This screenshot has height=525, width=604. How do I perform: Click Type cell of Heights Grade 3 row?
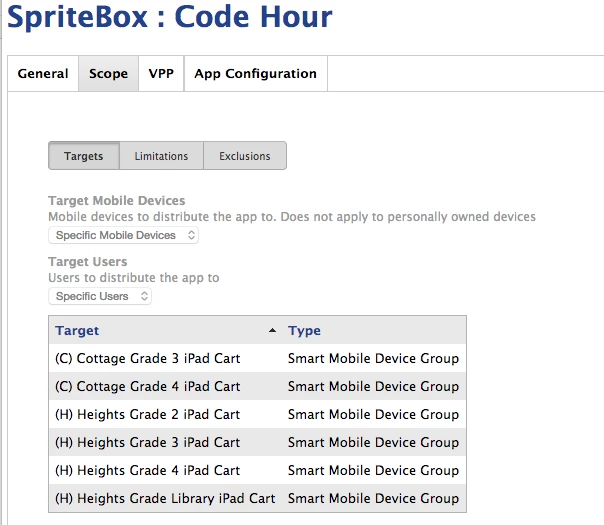[373, 442]
